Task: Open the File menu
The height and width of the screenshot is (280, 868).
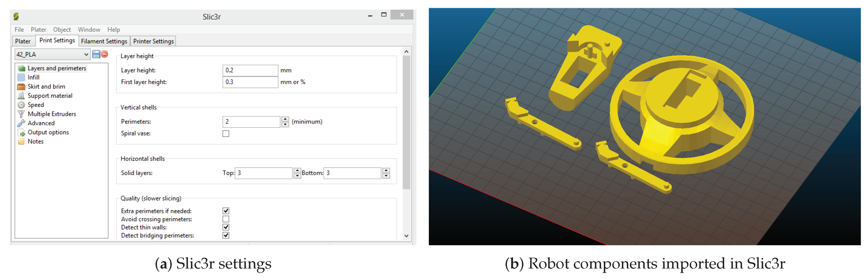Action: 19,29
